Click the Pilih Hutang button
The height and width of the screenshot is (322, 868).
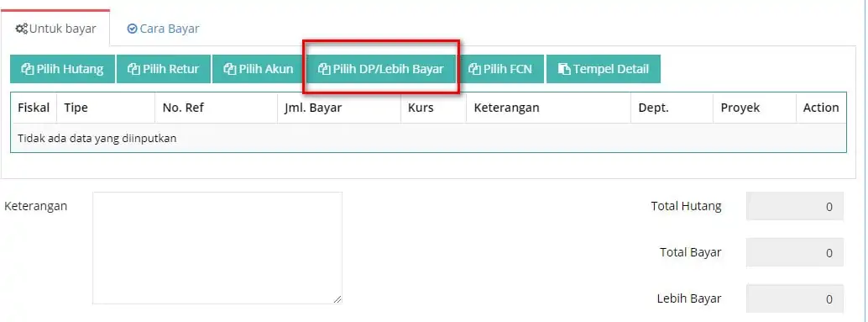[63, 69]
